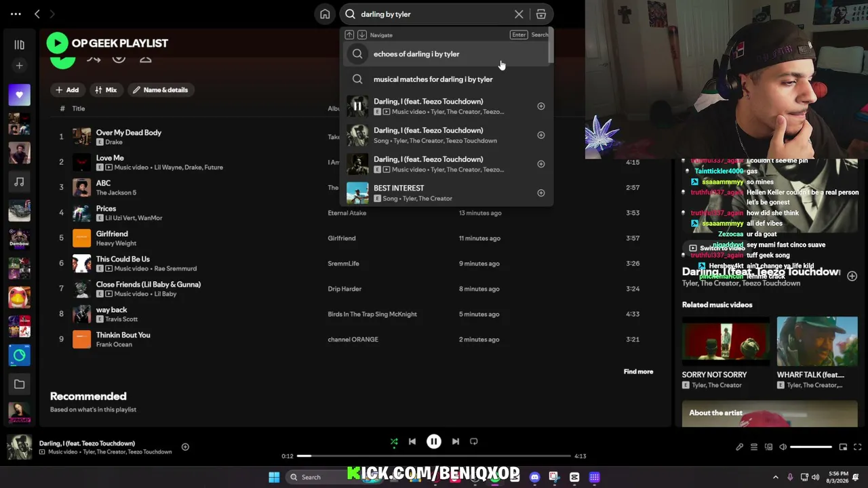The height and width of the screenshot is (488, 868).
Task: Toggle shuffle in the player bar
Action: [394, 442]
